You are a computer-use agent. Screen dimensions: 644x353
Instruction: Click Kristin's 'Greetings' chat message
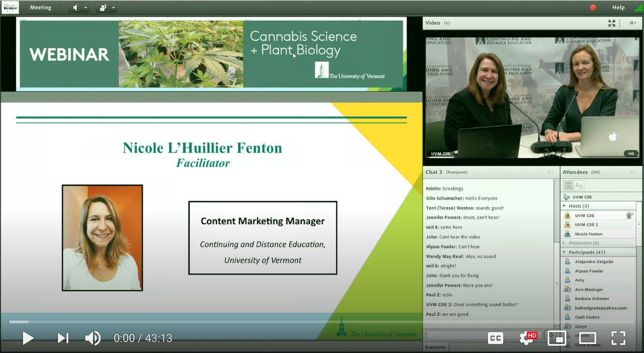coord(444,188)
